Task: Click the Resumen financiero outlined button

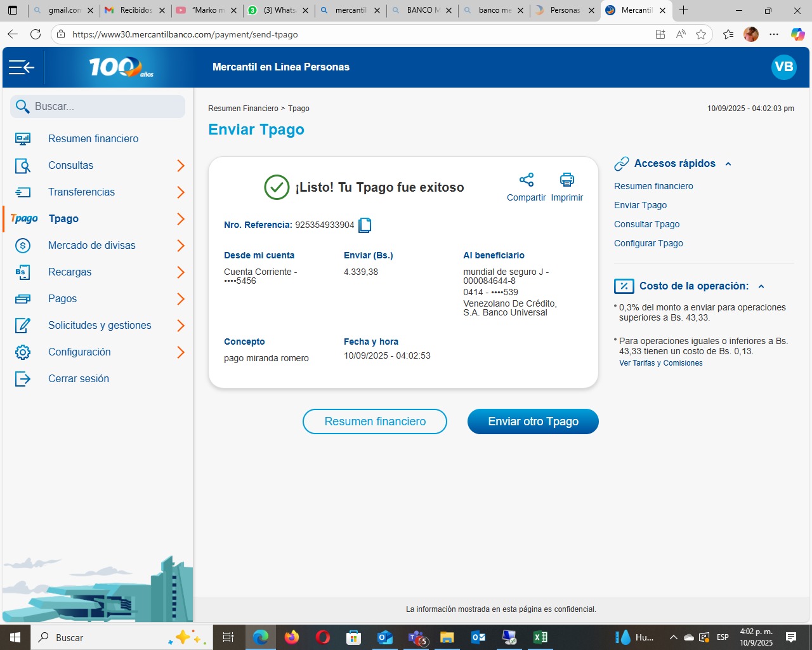Action: [375, 421]
